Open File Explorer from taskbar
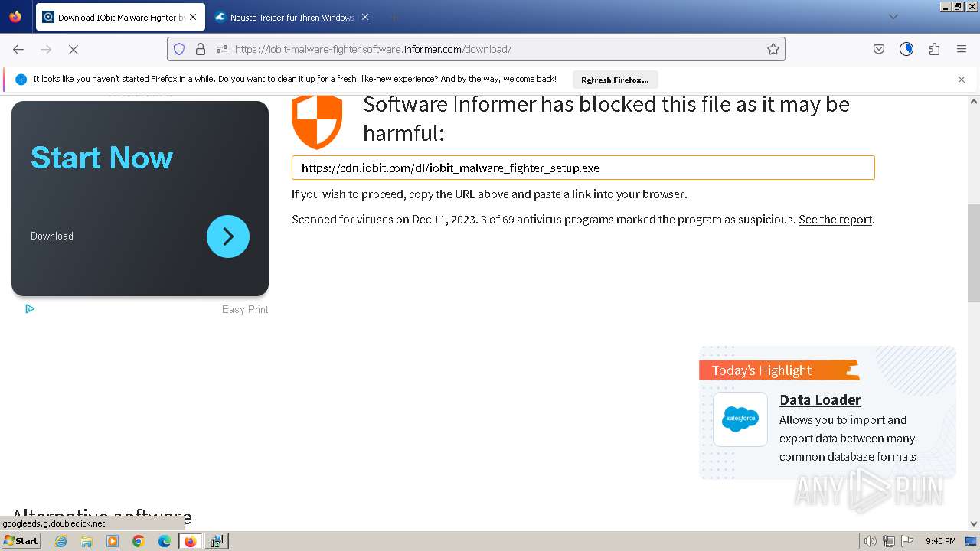The image size is (980, 551). click(x=87, y=541)
